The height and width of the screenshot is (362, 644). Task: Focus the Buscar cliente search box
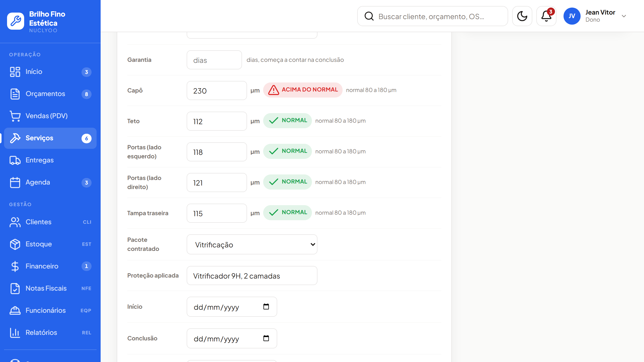pyautogui.click(x=433, y=16)
